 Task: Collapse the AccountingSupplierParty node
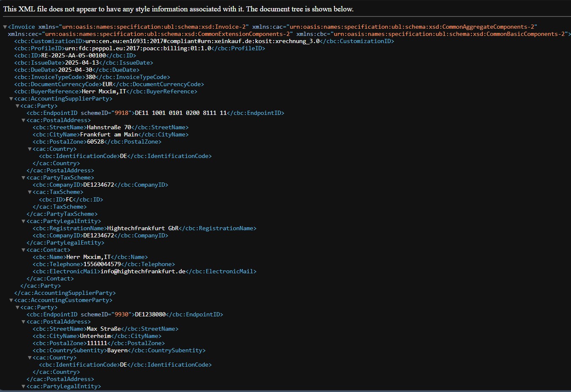[x=11, y=99]
